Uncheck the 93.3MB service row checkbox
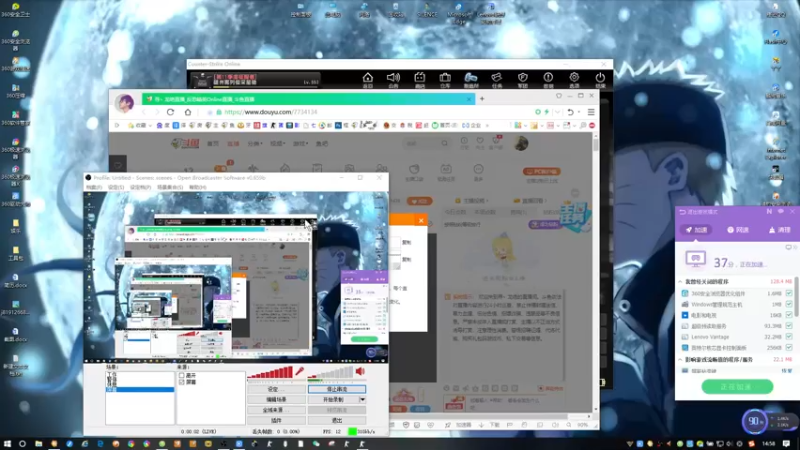Screen dimensions: 800x450 [x=789, y=326]
